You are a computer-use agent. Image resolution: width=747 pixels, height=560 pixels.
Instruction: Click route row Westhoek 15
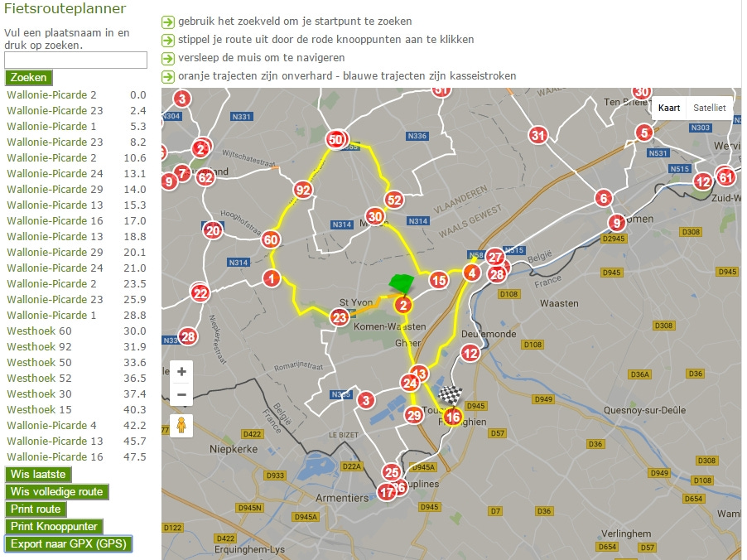point(76,409)
